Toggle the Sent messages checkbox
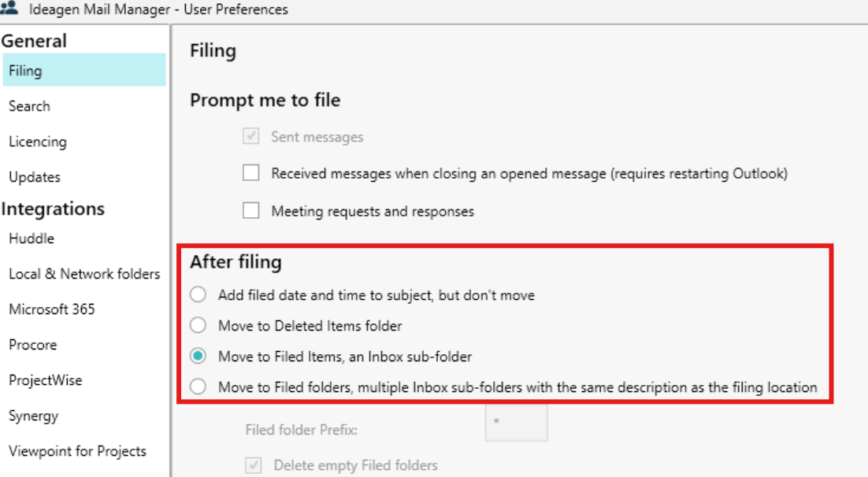 click(251, 137)
